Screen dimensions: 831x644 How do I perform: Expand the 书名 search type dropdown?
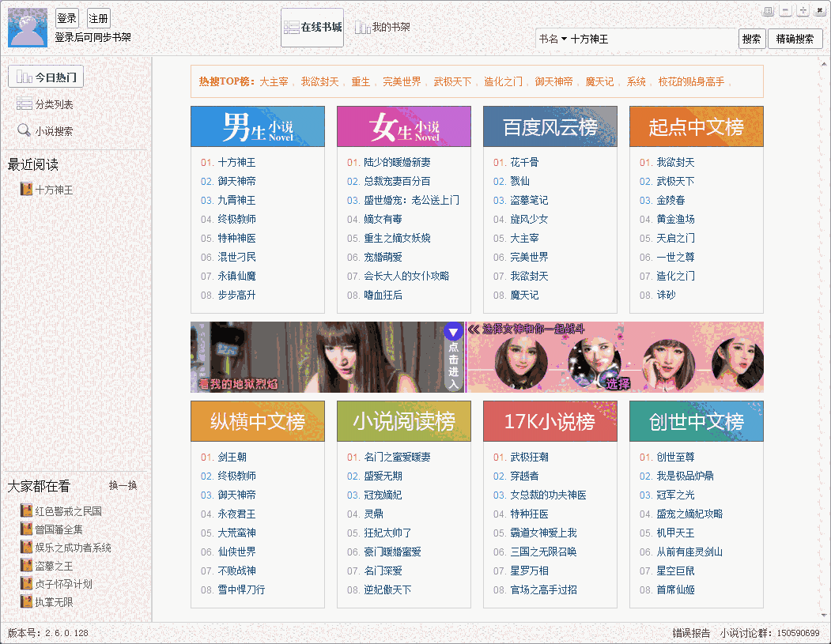[553, 39]
